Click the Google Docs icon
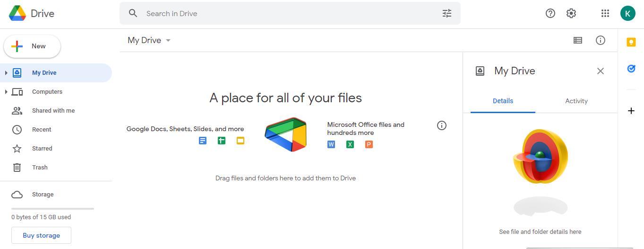The width and height of the screenshot is (644, 249). (203, 141)
